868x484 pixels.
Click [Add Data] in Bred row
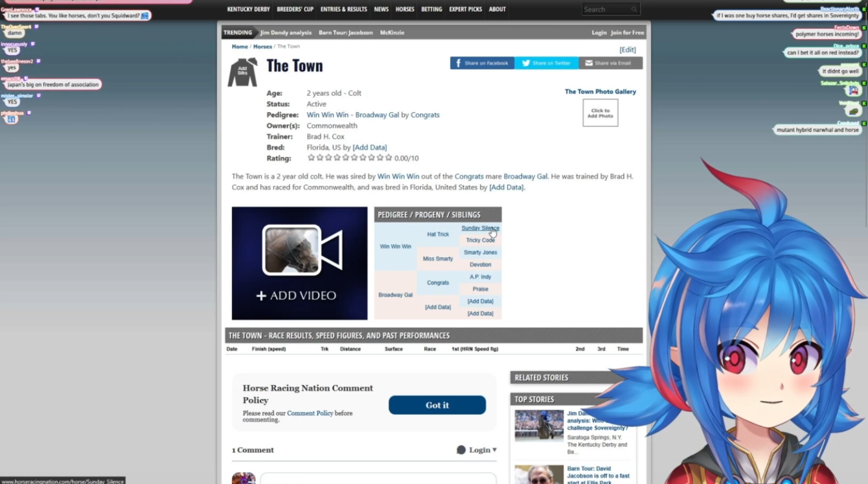point(369,148)
